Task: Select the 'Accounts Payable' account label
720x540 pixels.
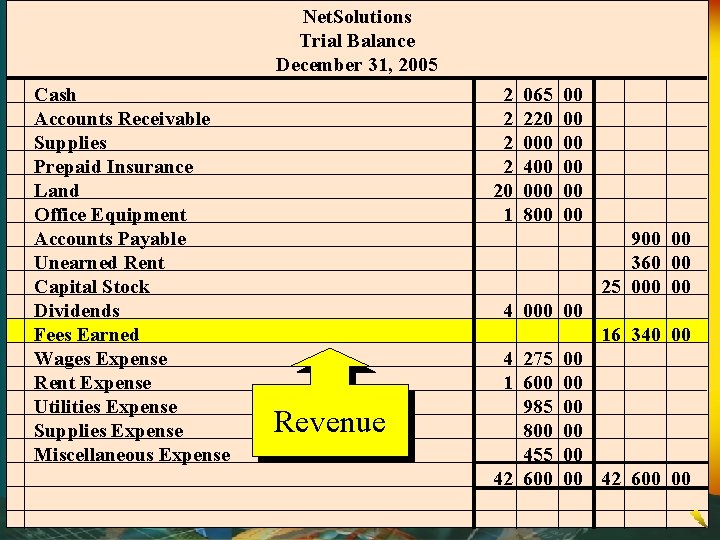Action: 111,239
